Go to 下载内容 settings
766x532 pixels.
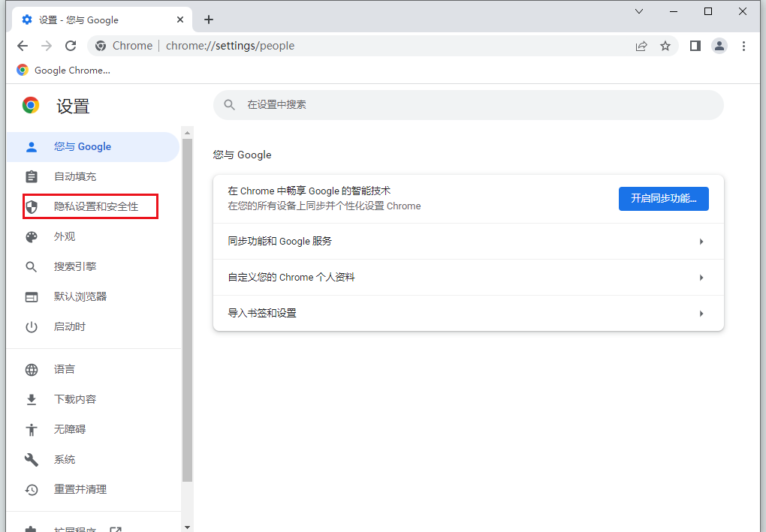93,400
